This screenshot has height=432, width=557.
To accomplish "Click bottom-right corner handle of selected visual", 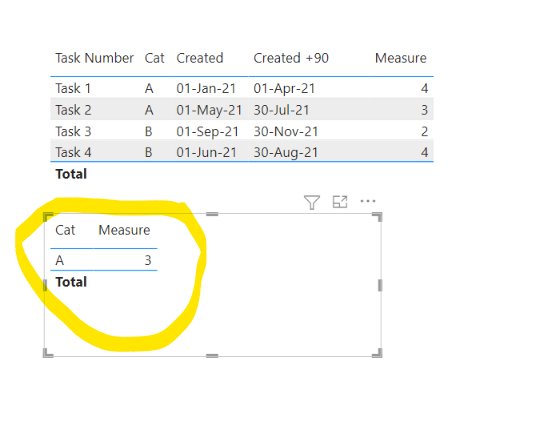I will click(378, 353).
